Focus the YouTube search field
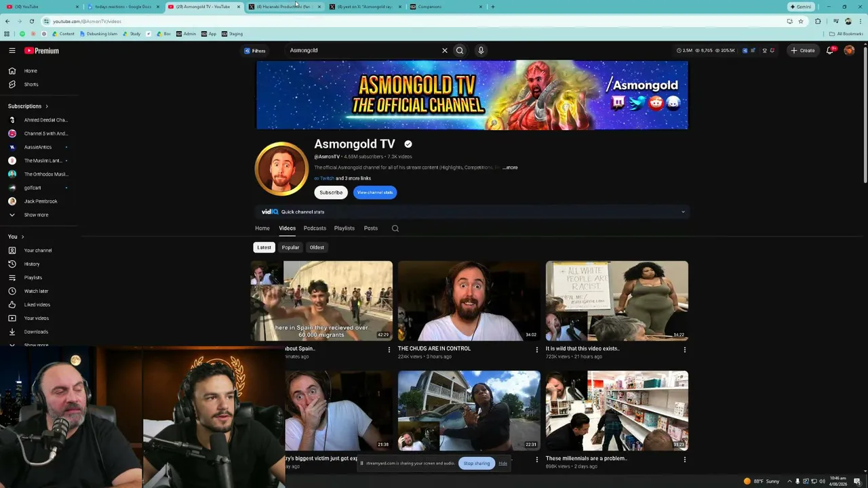Image resolution: width=868 pixels, height=488 pixels. [363, 50]
